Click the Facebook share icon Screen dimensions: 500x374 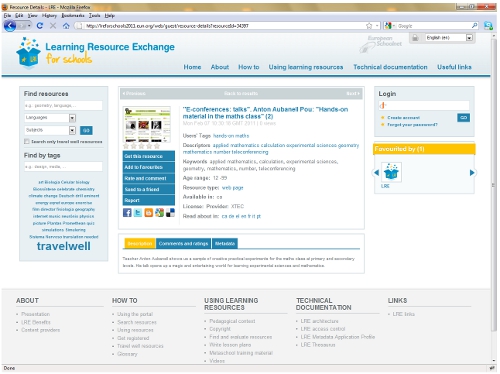(127, 213)
